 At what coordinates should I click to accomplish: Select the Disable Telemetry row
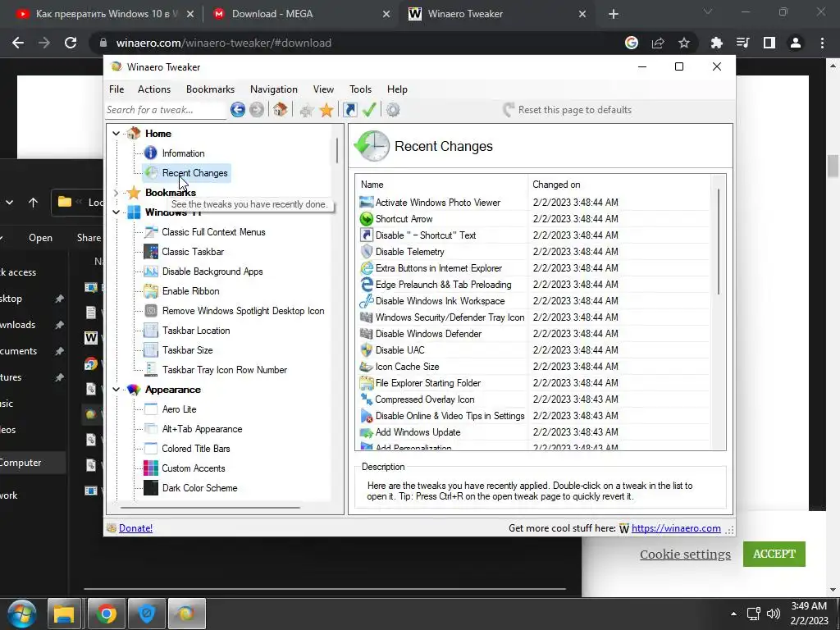(x=532, y=252)
